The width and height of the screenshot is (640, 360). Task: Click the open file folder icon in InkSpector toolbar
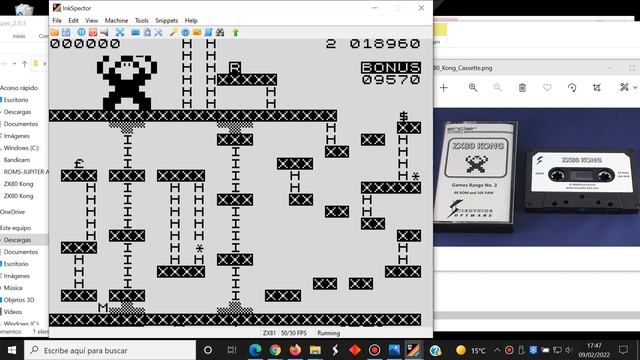pos(54,32)
